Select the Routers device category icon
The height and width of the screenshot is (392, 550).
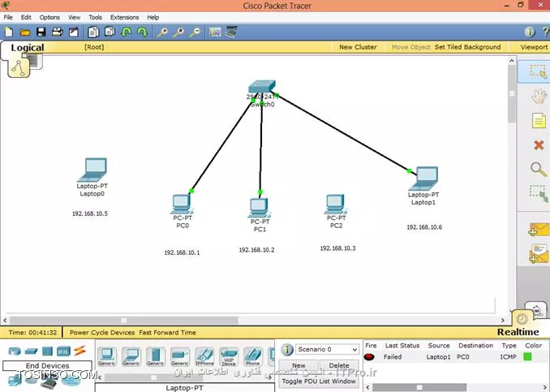coord(15,351)
